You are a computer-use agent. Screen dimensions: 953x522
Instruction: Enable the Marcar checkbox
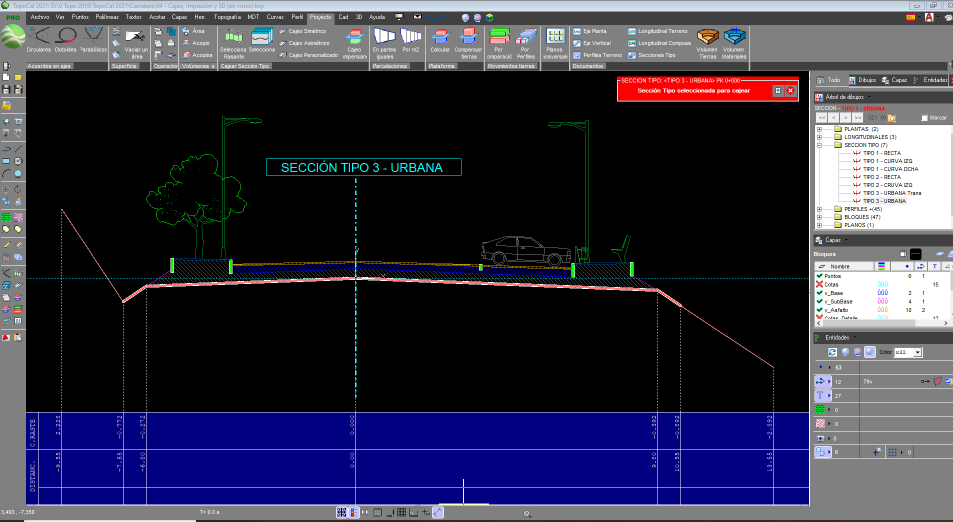(924, 117)
